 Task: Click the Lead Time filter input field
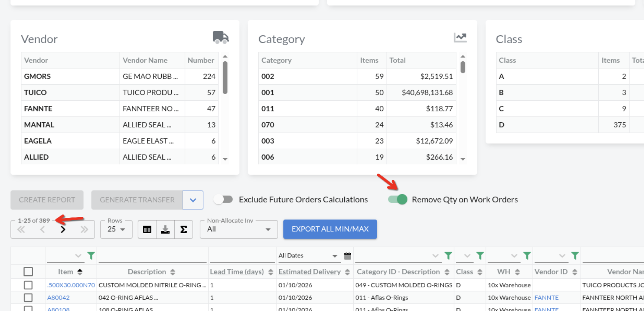(242, 256)
